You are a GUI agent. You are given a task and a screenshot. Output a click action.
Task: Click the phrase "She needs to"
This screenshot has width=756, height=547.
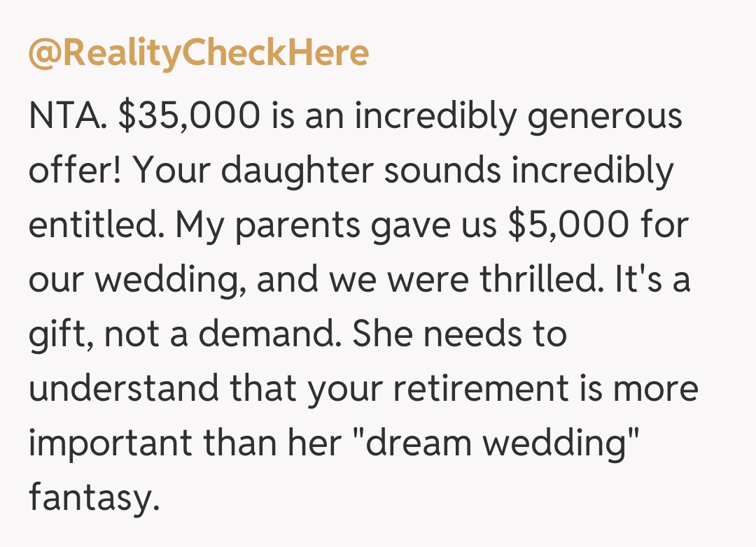[x=459, y=335]
